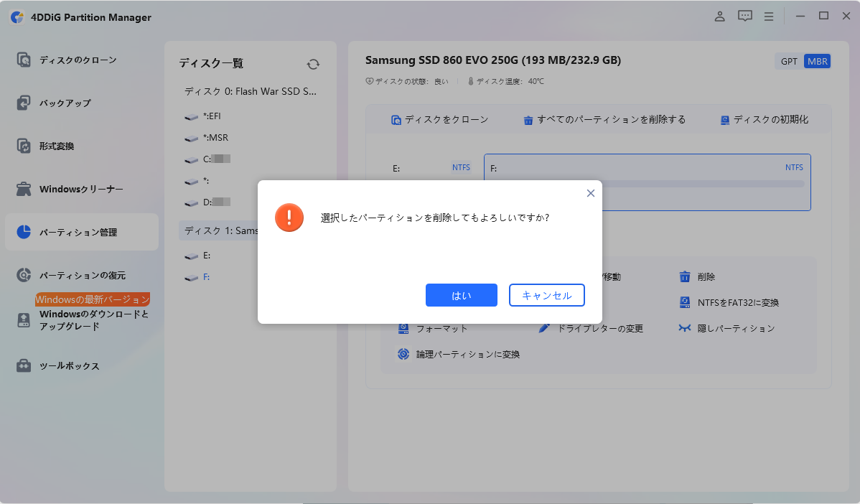The height and width of the screenshot is (504, 860).
Task: Click the disk health status label
Action: tap(407, 81)
